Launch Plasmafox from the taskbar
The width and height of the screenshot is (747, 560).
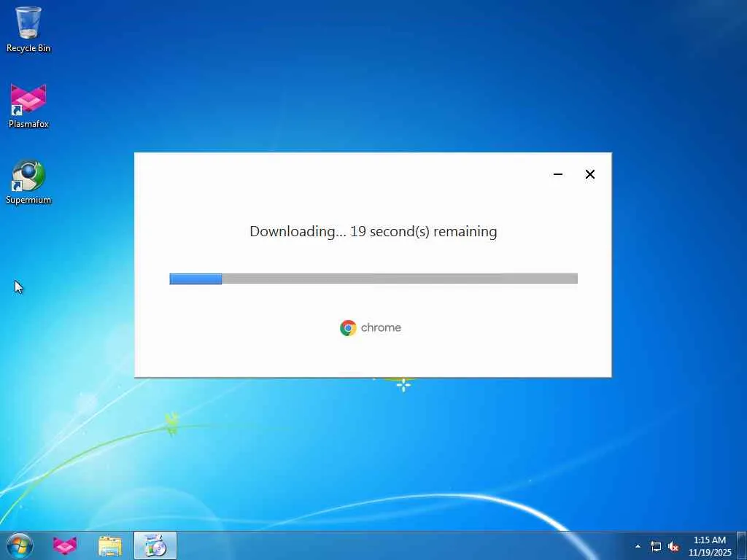[65, 545]
